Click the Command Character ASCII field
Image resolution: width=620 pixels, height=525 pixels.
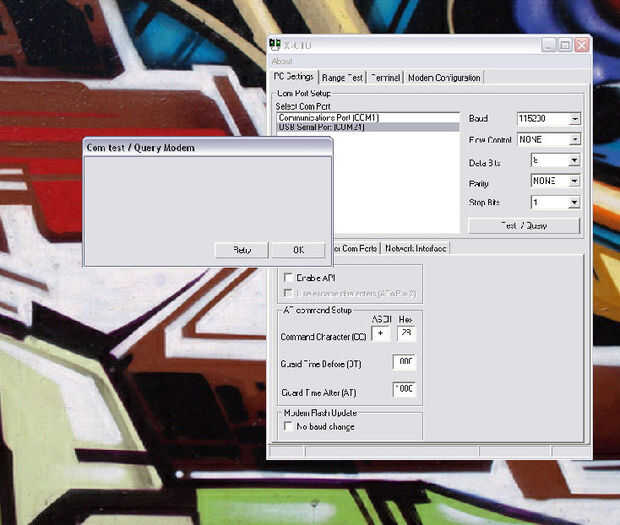click(381, 334)
